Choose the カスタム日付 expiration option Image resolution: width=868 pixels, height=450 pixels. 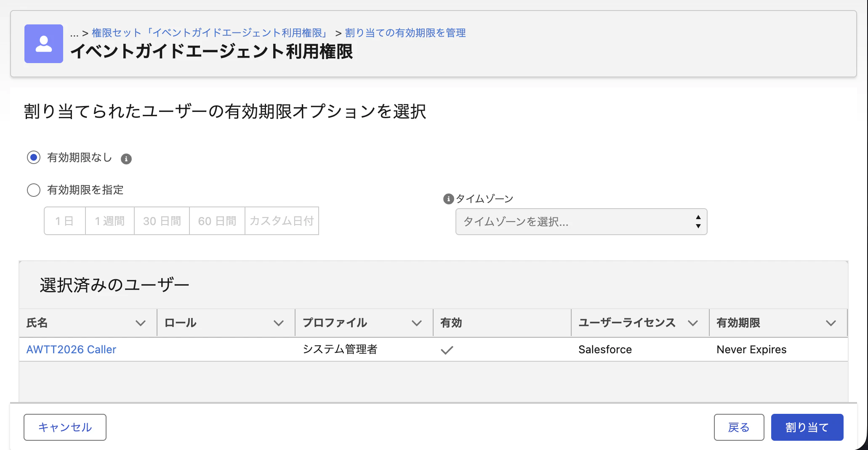[282, 221]
